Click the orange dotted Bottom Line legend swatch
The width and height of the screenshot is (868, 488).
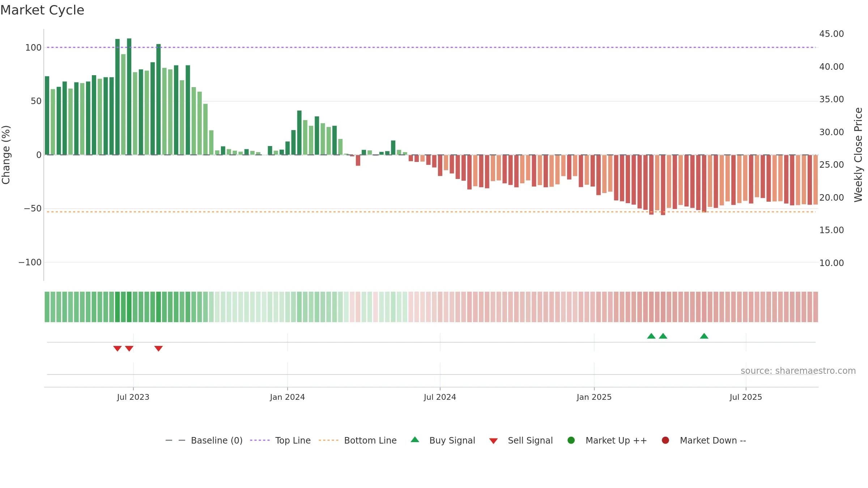coord(328,440)
